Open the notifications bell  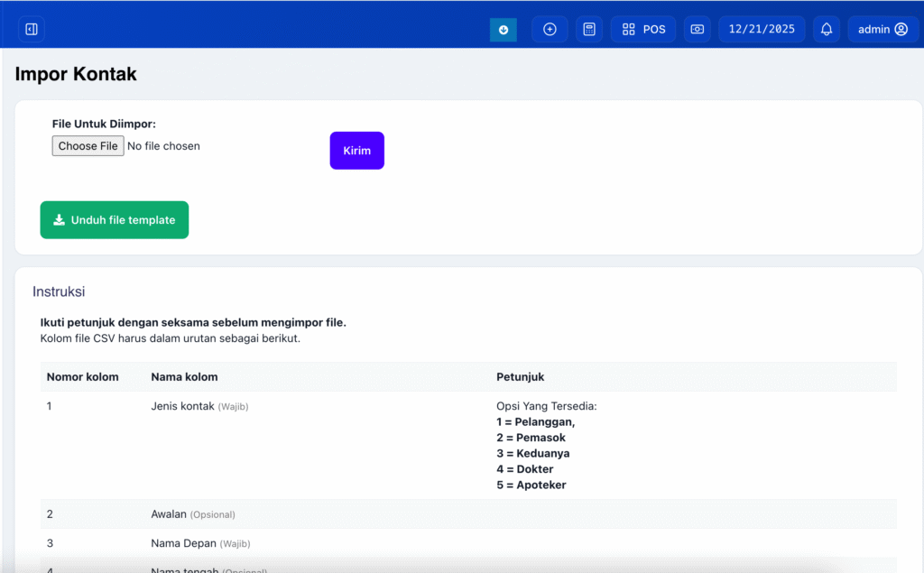(x=827, y=30)
